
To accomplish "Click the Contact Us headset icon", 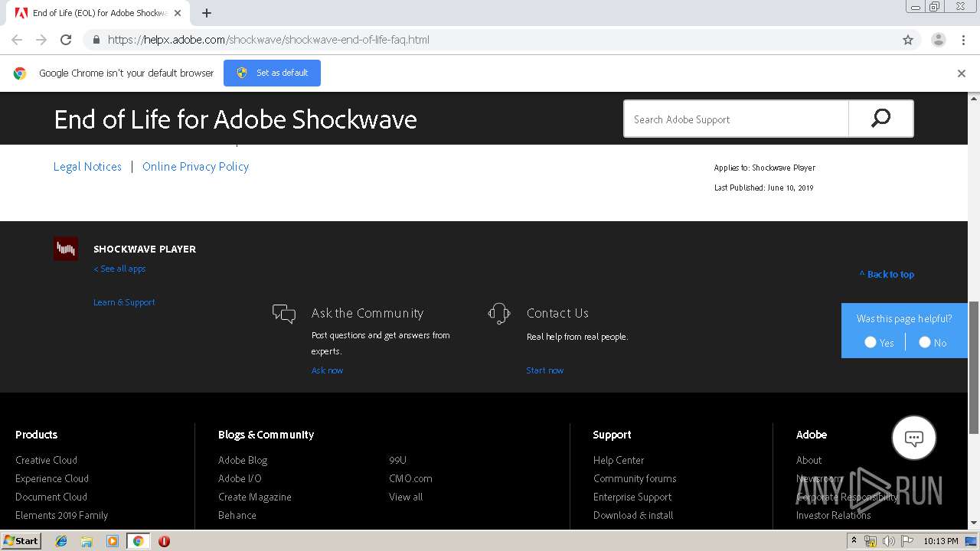I will 499,313.
